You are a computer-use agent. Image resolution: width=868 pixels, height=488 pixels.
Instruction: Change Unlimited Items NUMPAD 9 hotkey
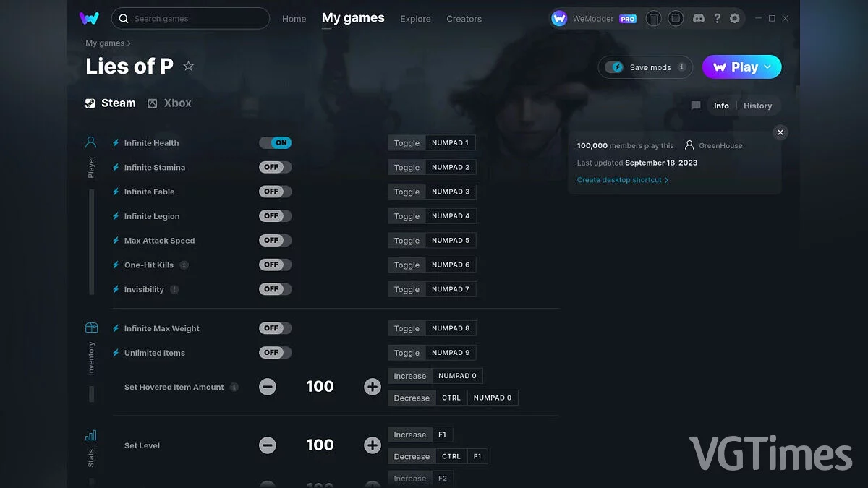[451, 353]
